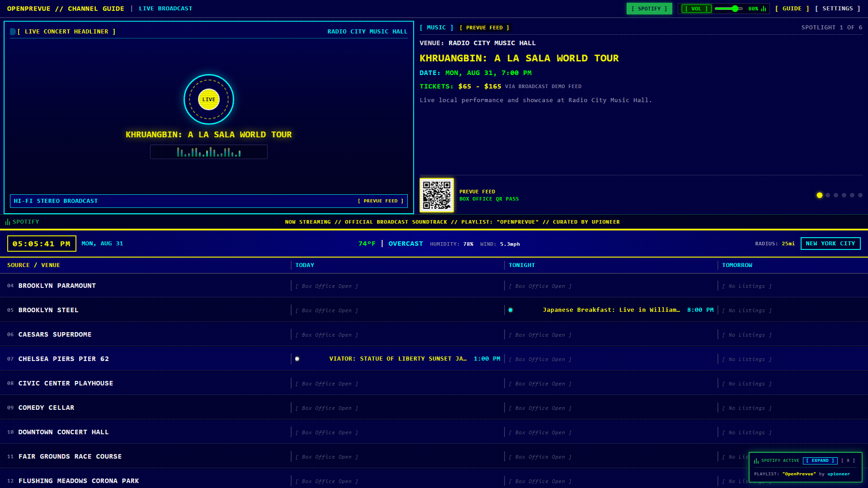The height and width of the screenshot is (488, 868).
Task: Open the Settings menu item
Action: tap(838, 9)
